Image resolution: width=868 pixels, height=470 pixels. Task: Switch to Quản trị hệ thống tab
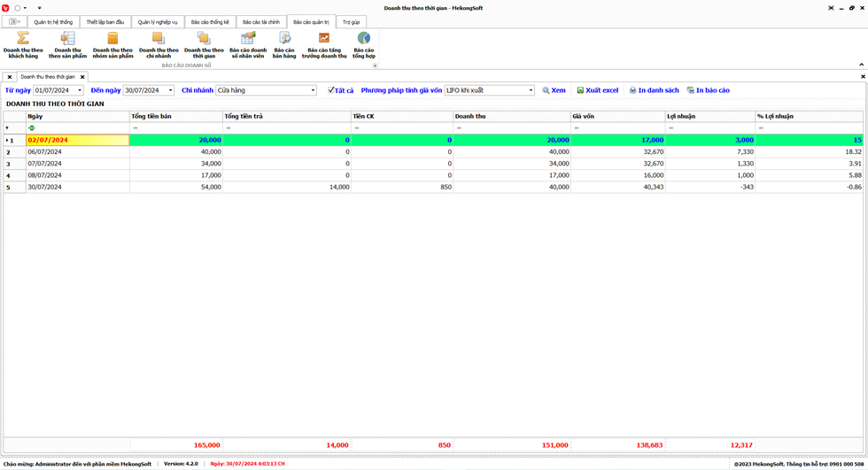click(x=53, y=22)
